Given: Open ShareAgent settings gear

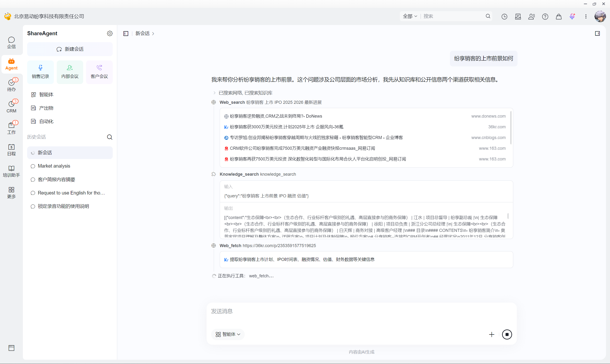Looking at the screenshot, I should point(110,33).
